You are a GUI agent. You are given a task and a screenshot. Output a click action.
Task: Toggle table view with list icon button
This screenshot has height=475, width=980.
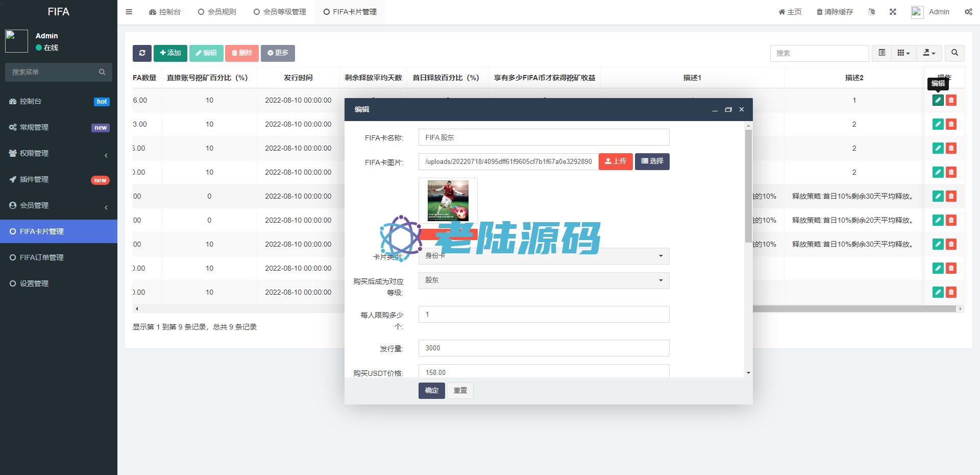(x=881, y=53)
